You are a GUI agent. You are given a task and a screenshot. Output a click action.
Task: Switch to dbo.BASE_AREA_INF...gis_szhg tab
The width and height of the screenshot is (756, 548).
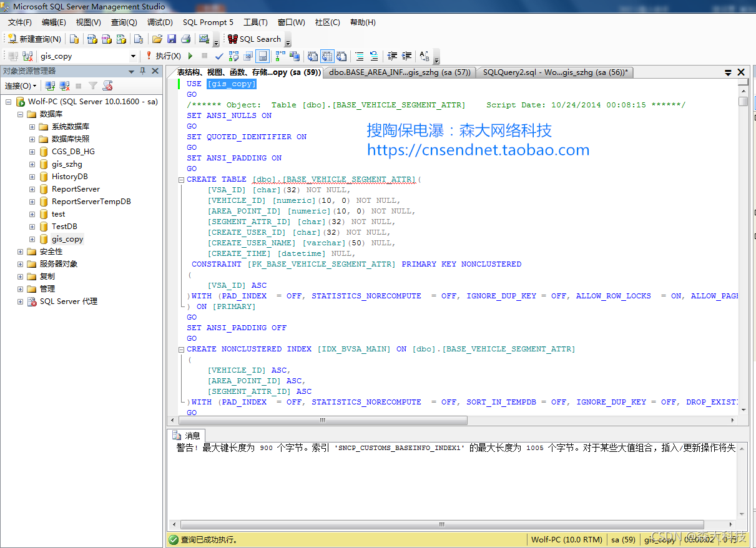point(400,72)
